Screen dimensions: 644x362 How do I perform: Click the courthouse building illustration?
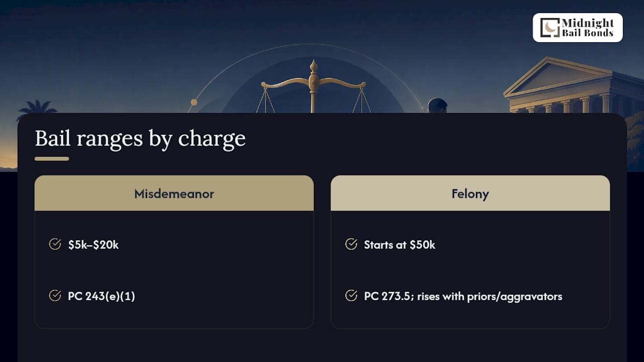574,85
